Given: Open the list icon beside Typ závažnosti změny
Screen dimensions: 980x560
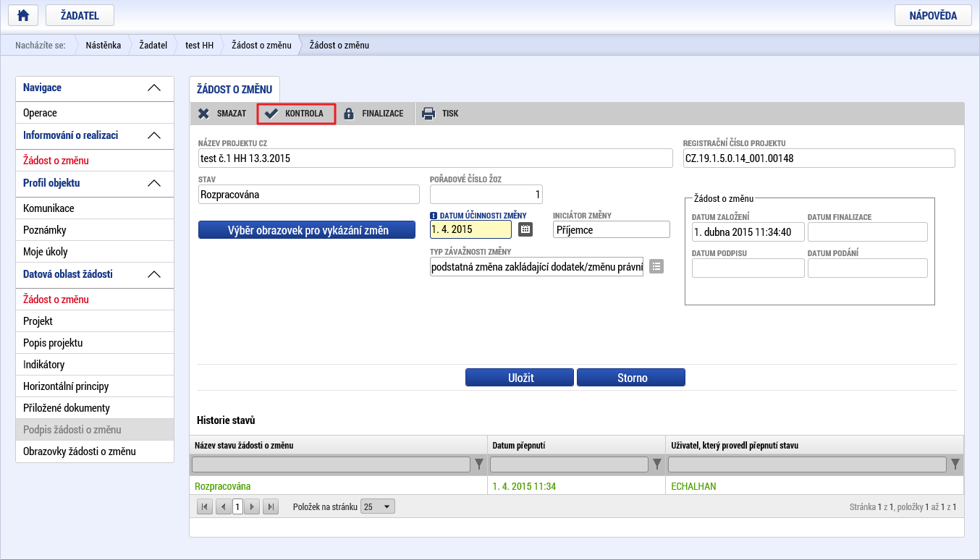Looking at the screenshot, I should [656, 266].
